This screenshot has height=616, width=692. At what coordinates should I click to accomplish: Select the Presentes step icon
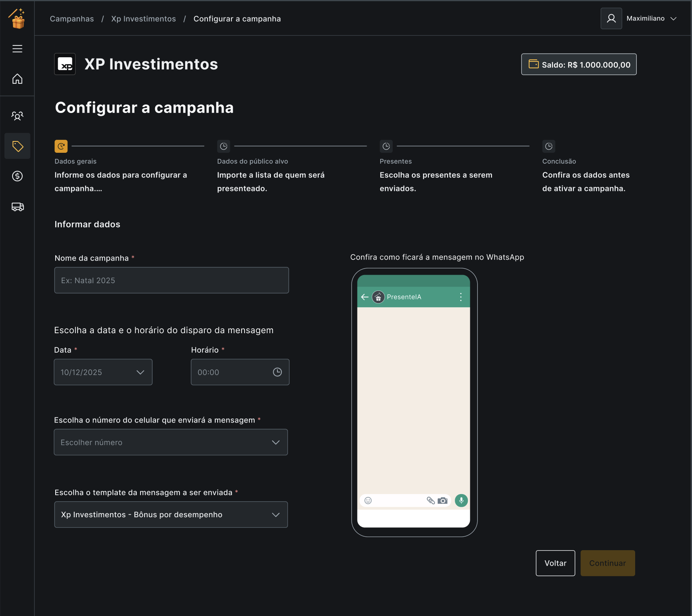coord(386,146)
